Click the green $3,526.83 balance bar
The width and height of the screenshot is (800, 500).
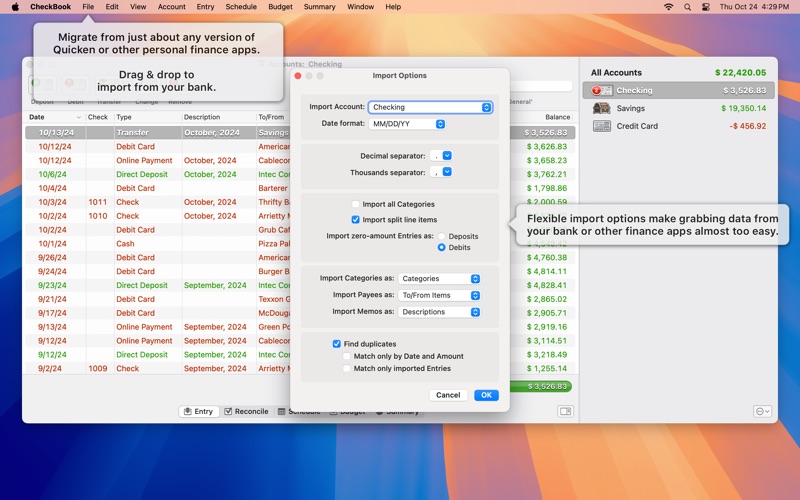(541, 387)
